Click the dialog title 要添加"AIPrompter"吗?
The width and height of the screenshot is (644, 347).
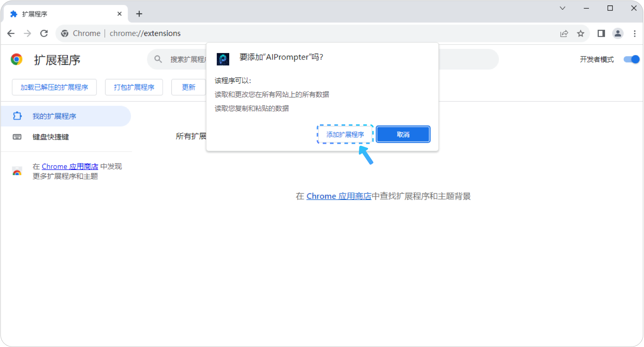(x=281, y=57)
